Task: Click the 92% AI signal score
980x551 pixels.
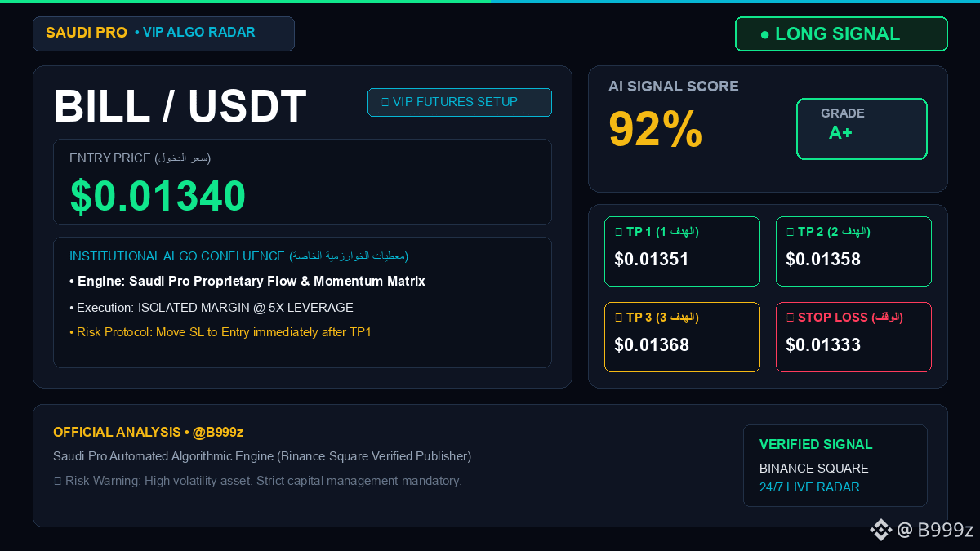Action: click(x=656, y=129)
